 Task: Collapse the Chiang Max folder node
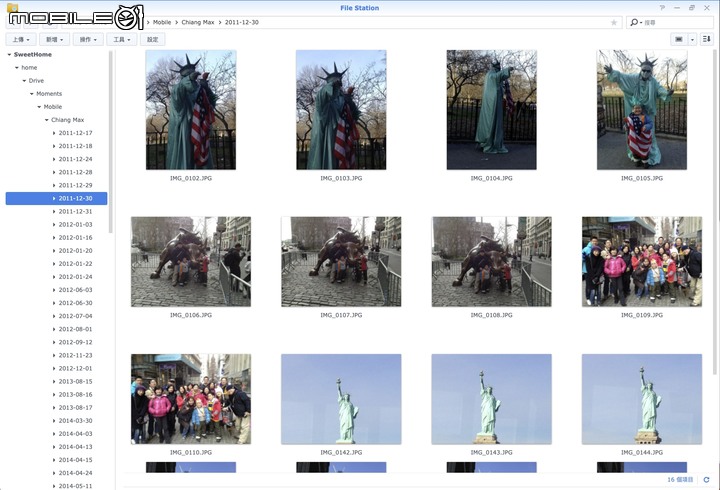pos(46,120)
